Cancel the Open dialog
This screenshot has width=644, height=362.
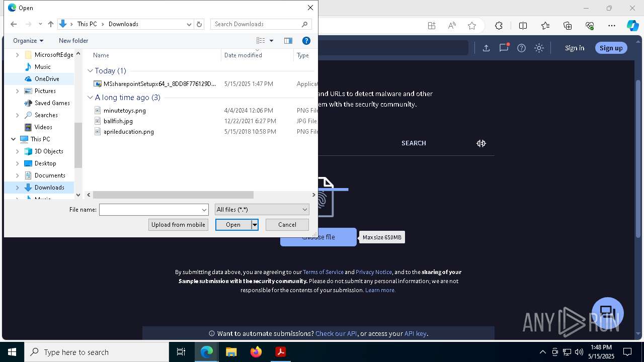tap(287, 225)
